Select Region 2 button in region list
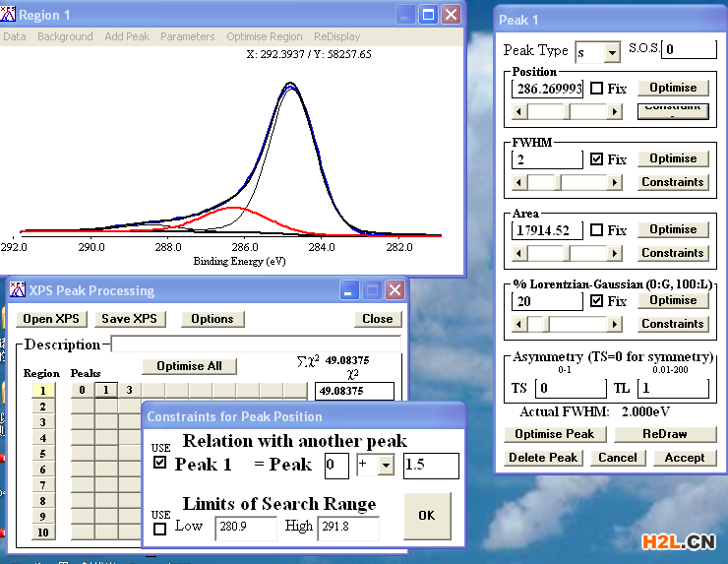The height and width of the screenshot is (564, 728). coord(43,407)
